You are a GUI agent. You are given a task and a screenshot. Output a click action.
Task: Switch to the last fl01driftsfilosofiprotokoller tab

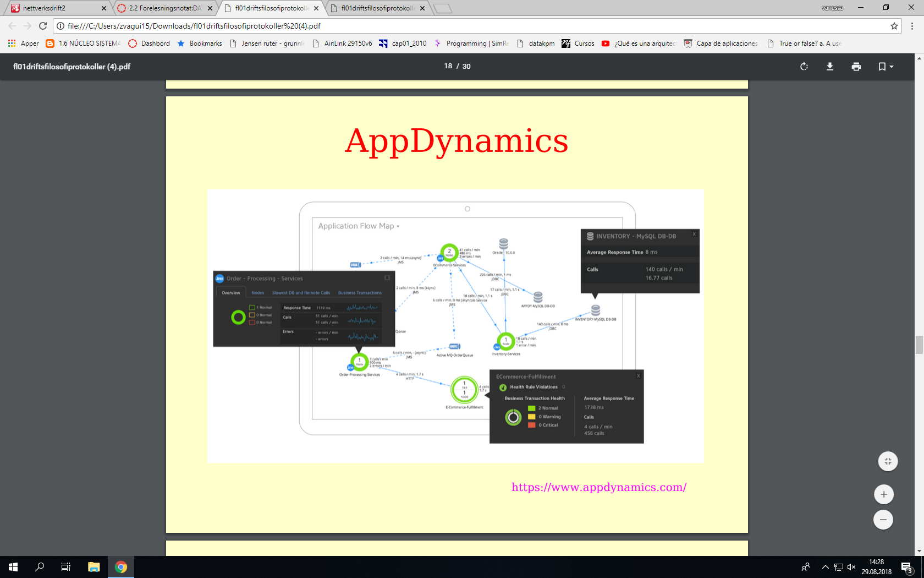pos(377,8)
